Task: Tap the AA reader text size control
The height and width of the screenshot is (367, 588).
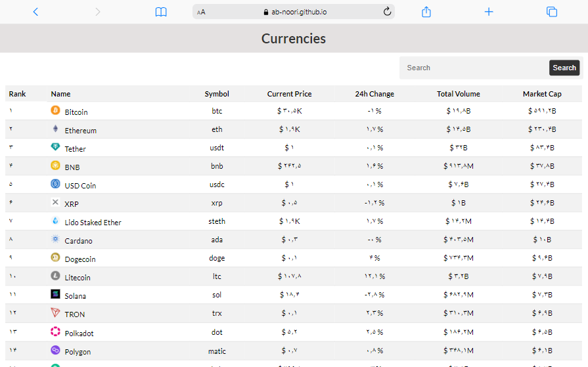Action: pyautogui.click(x=202, y=12)
